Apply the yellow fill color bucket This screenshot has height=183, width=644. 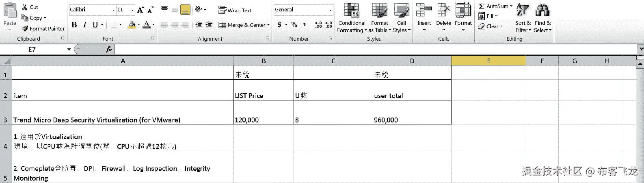(x=132, y=25)
